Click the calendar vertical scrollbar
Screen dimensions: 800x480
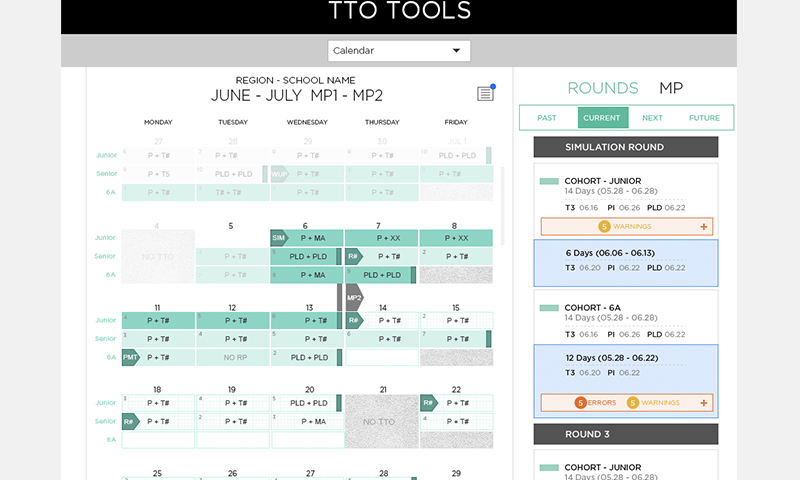(x=503, y=206)
